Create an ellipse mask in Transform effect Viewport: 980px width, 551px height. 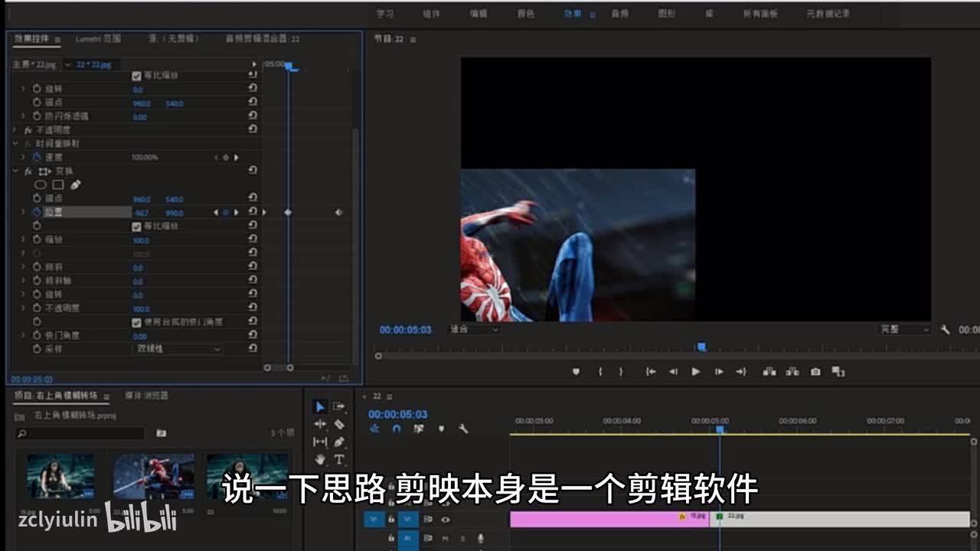pyautogui.click(x=41, y=184)
